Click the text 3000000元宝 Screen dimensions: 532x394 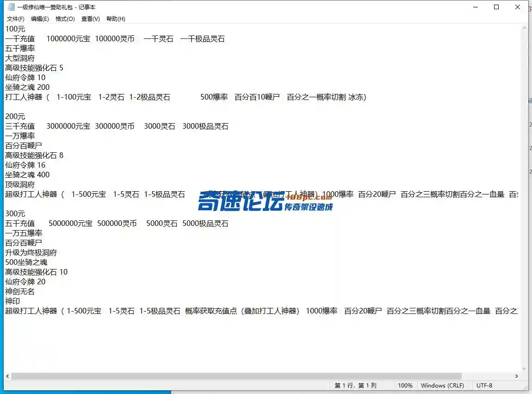pyautogui.click(x=68, y=126)
